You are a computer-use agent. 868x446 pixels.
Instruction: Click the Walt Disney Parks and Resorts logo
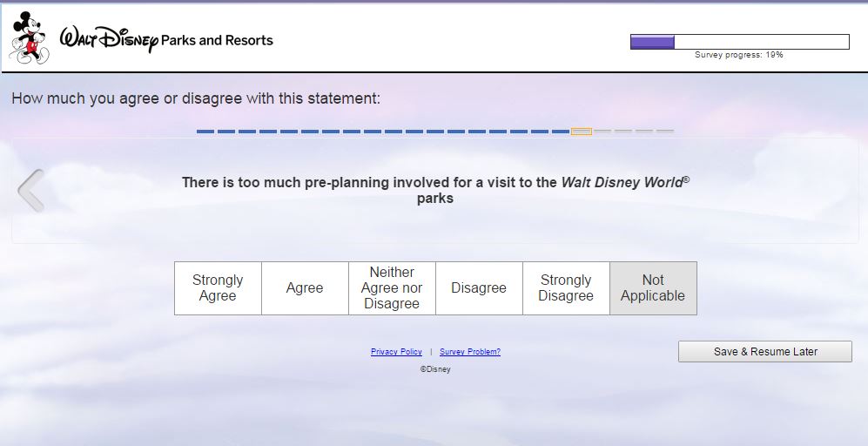tap(166, 40)
